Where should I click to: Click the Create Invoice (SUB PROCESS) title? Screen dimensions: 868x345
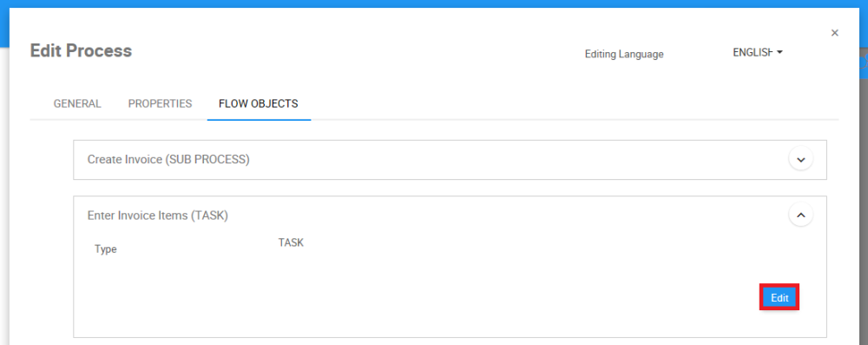click(168, 160)
